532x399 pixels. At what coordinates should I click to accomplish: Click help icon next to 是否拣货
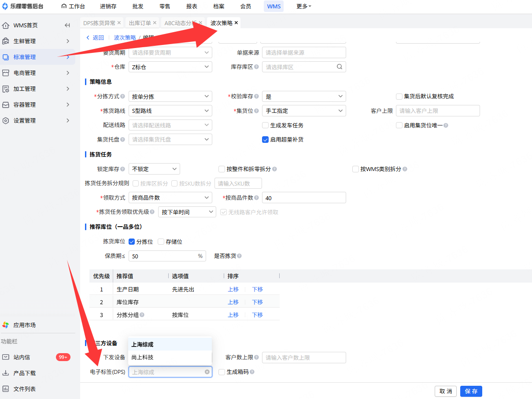coord(239,256)
